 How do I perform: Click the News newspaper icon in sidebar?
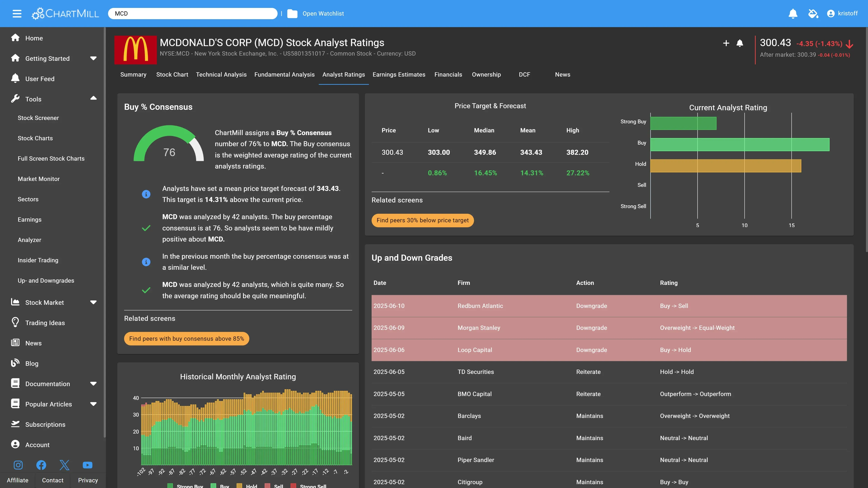[x=15, y=343]
